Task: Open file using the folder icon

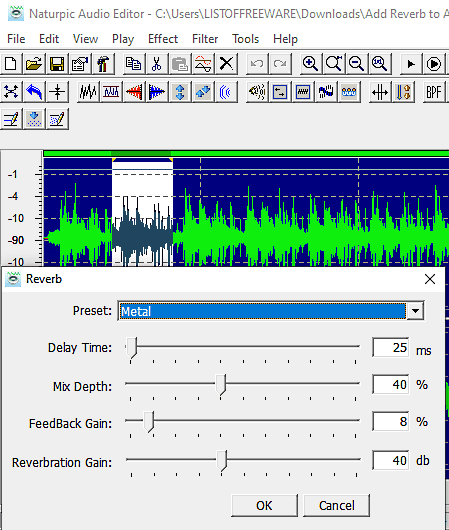Action: [34, 64]
